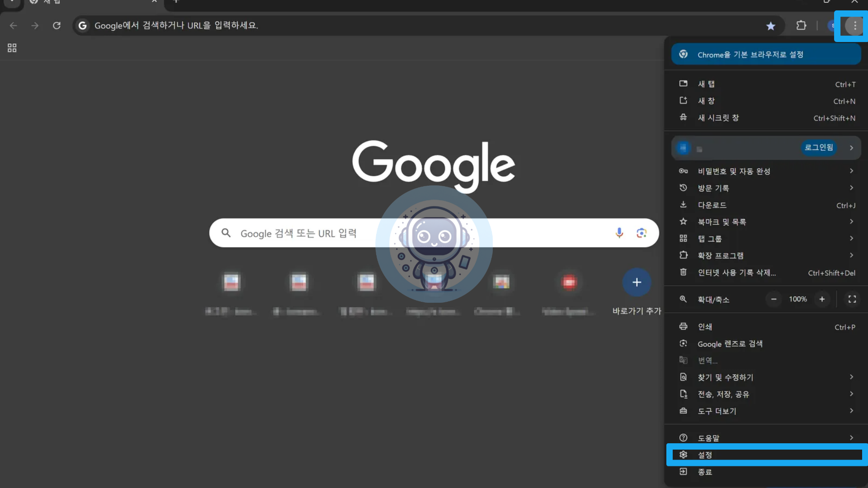
Task: Click the 로그인됨 profile badge
Action: pos(819,148)
